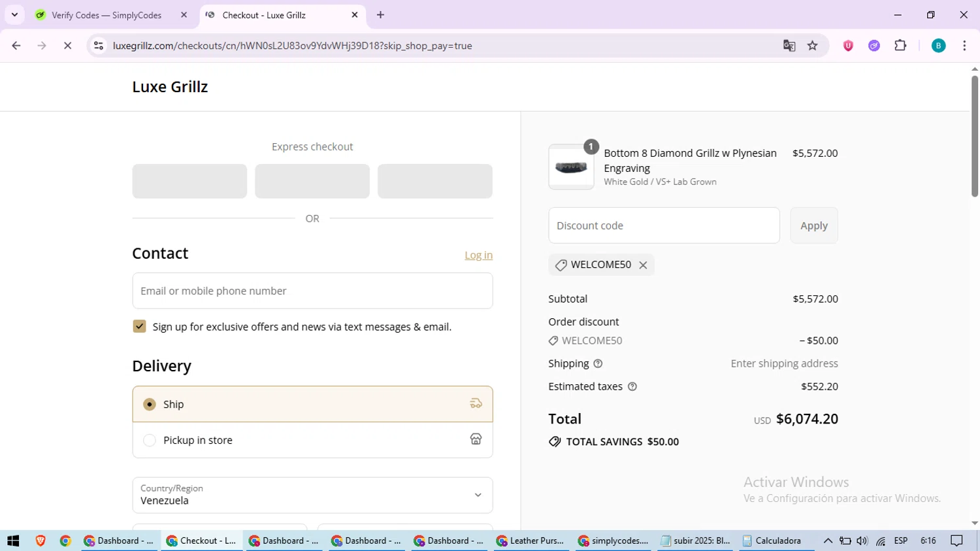Screen dimensions: 980x551
Task: Open the simplycodes taskbar window
Action: [613, 541]
